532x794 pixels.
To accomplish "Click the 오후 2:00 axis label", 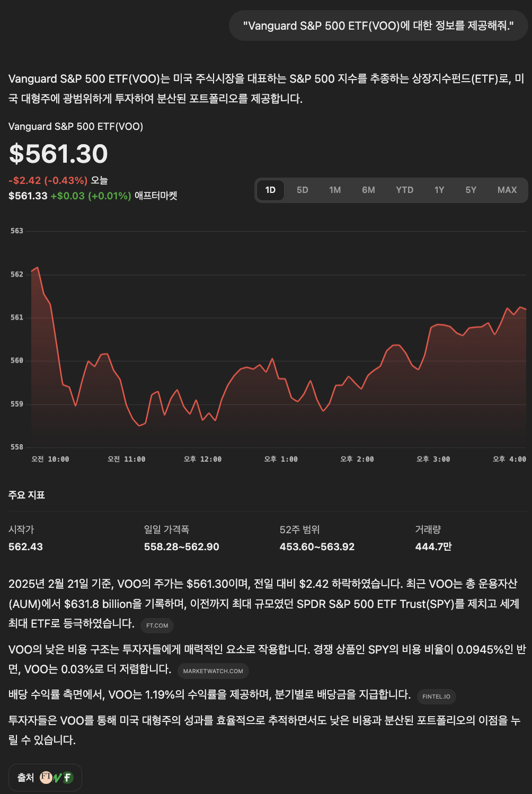I will click(357, 459).
